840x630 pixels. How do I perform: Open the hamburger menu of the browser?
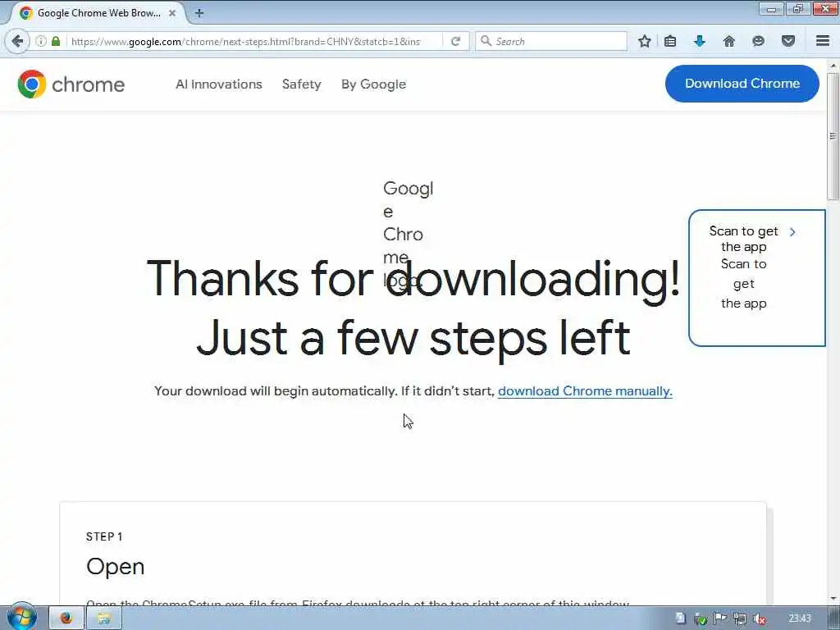point(823,41)
